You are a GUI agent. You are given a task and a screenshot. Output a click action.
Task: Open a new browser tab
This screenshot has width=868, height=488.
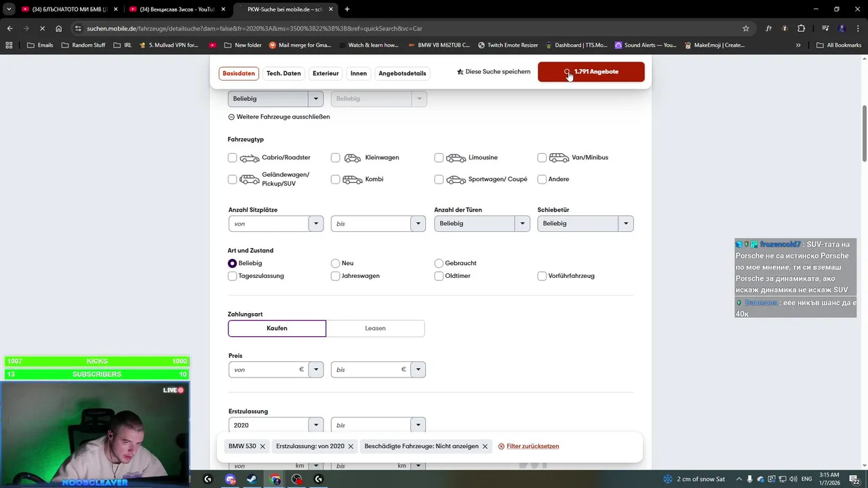coord(347,9)
